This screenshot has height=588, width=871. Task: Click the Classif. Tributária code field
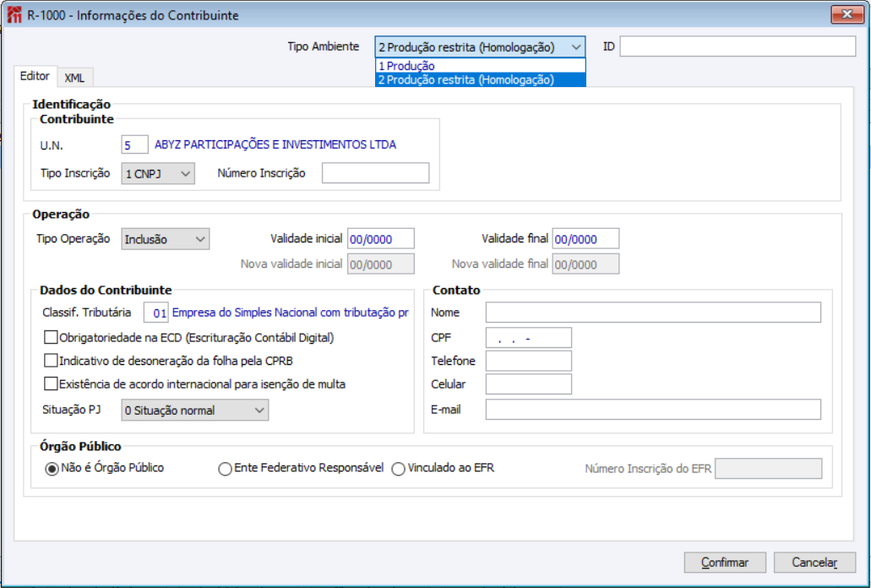click(x=156, y=313)
